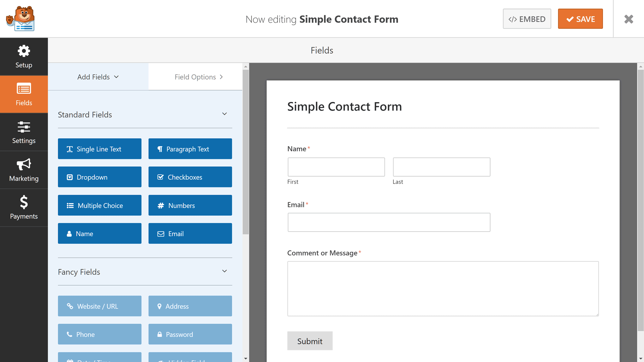
Task: Click the Email field icon in Standard Fields
Action: (x=161, y=233)
